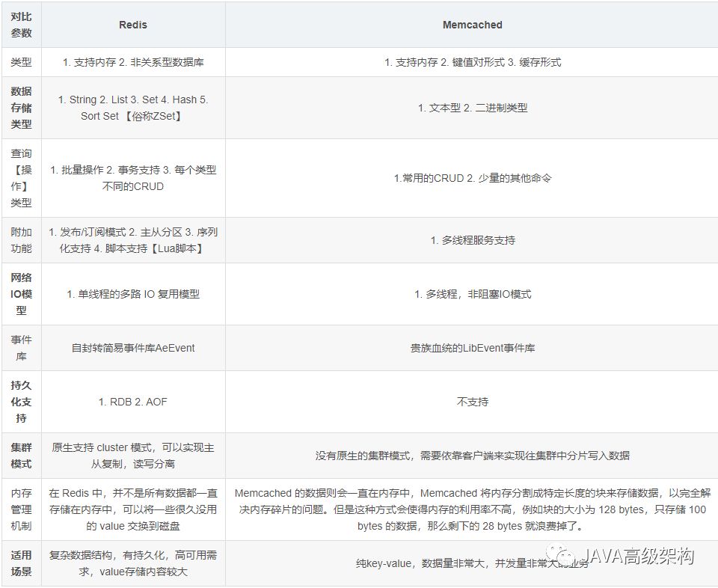Select the '对比参数' header cell
The width and height of the screenshot is (718, 588).
pyautogui.click(x=21, y=25)
